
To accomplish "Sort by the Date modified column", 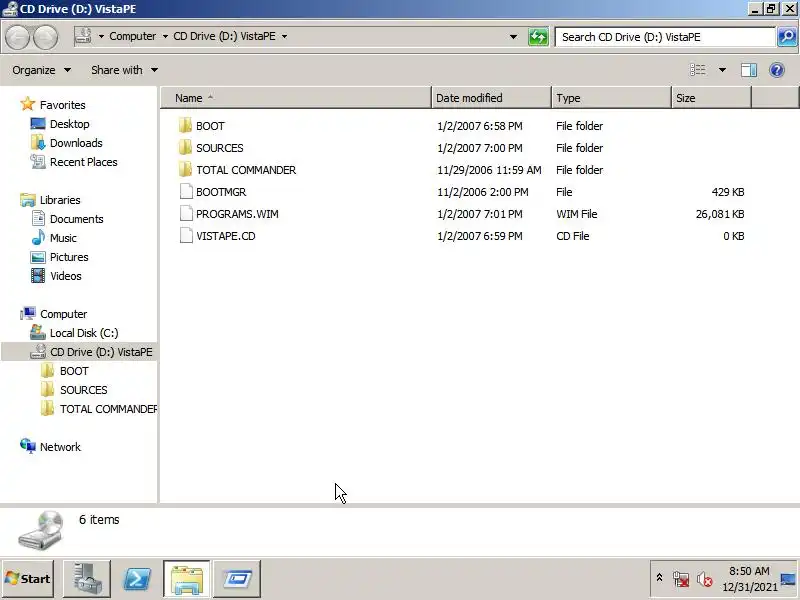I will click(491, 98).
